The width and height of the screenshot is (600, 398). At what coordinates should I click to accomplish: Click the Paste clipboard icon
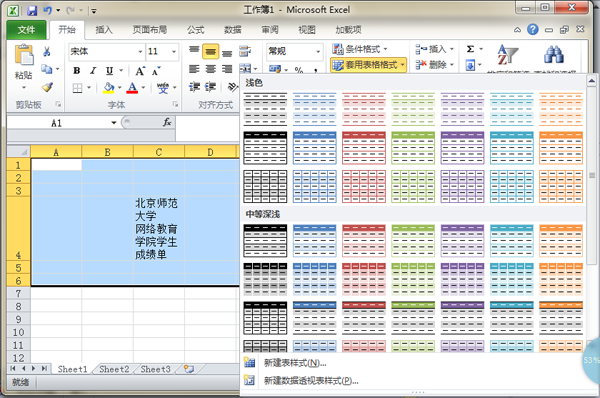pos(24,55)
